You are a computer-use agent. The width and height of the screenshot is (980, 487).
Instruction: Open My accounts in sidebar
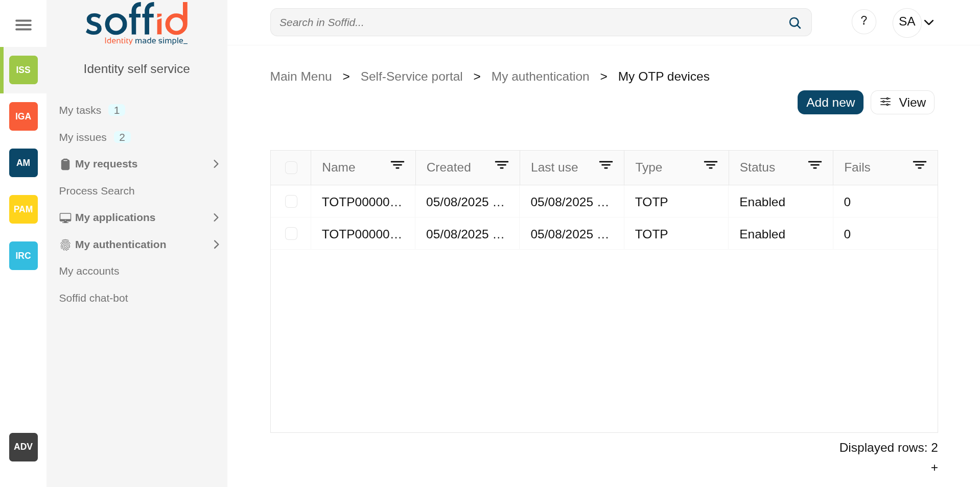89,271
